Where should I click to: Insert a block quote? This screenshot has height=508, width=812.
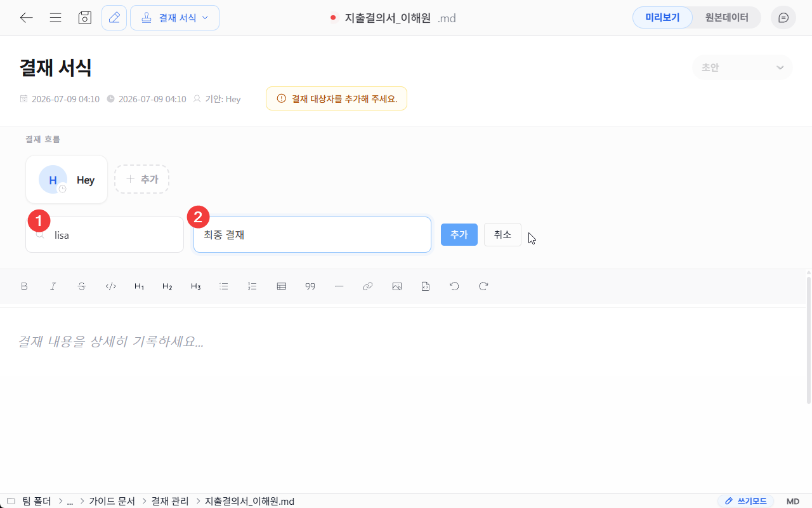pos(310,286)
